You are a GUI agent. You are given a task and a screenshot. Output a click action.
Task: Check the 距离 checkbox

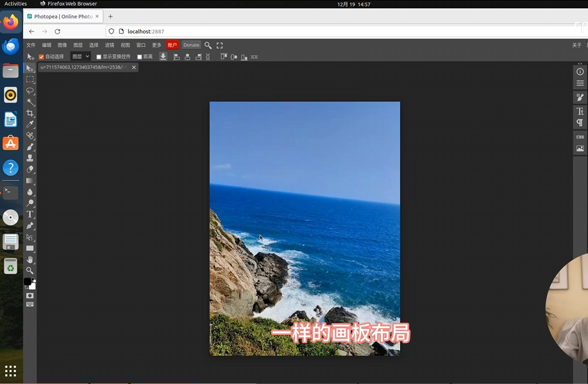(x=140, y=57)
